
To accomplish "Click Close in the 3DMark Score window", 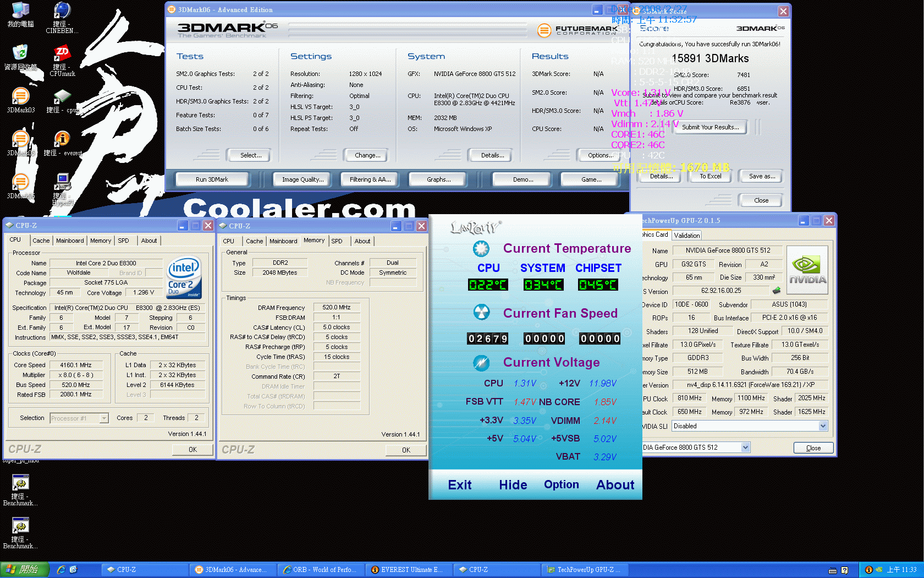I will 761,200.
